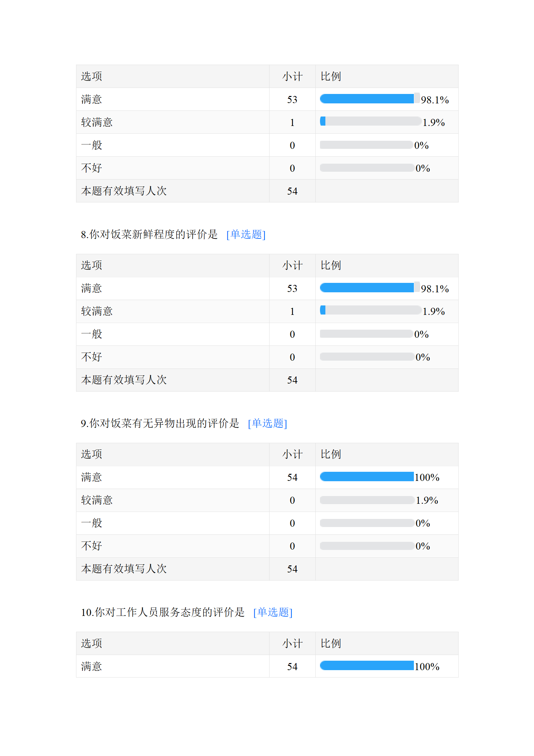Click the 不好 option in question 8's table
Image resolution: width=534 pixels, height=756 pixels.
tap(92, 357)
